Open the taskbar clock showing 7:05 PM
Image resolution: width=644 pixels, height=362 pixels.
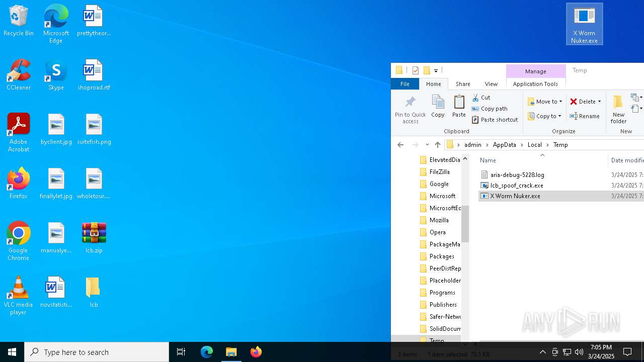(601, 352)
